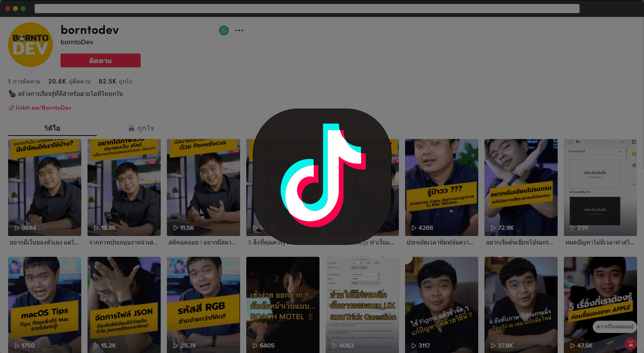Screen dimensions: 644x353
Task: Open the three-dot more options menu
Action: pyautogui.click(x=239, y=30)
